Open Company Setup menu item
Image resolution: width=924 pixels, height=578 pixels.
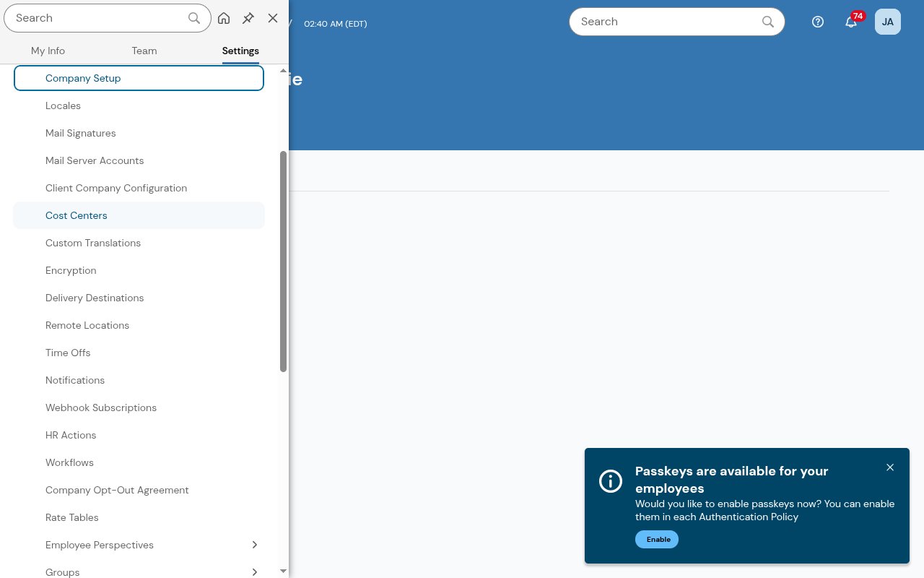click(x=139, y=78)
